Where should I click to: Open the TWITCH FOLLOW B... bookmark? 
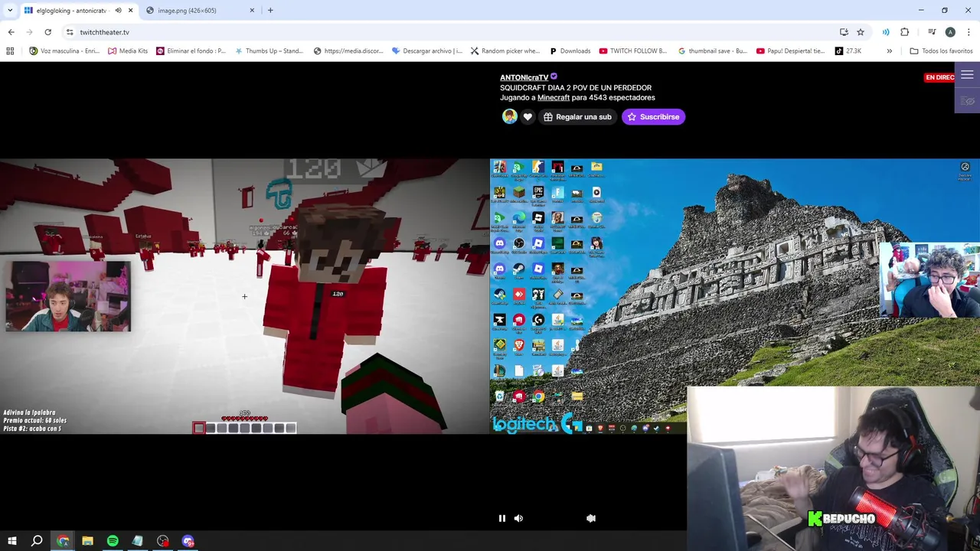633,51
